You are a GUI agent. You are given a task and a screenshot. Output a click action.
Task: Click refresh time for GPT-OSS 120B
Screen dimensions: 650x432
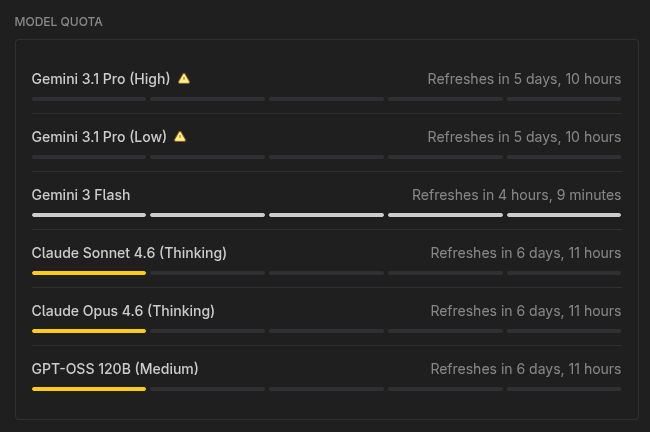click(525, 369)
